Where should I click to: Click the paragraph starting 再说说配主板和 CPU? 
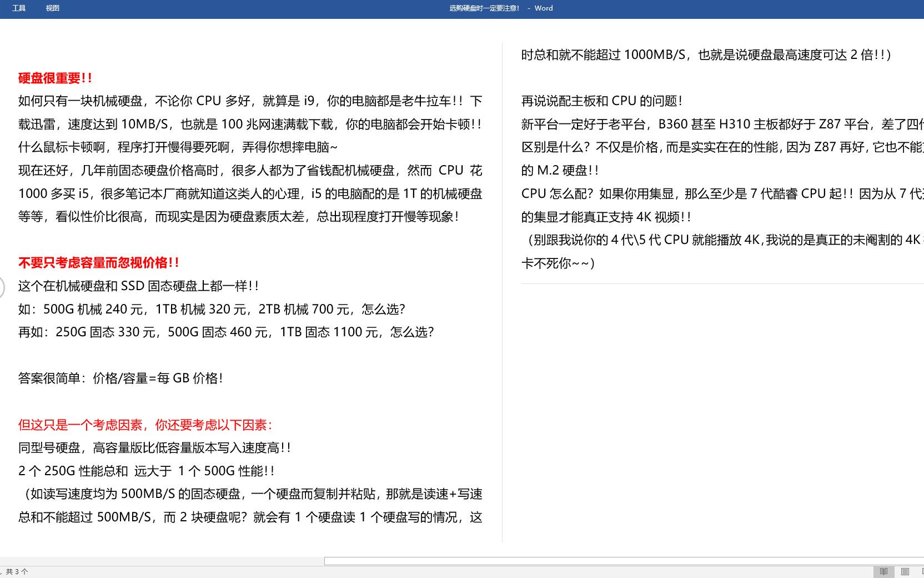coord(602,101)
